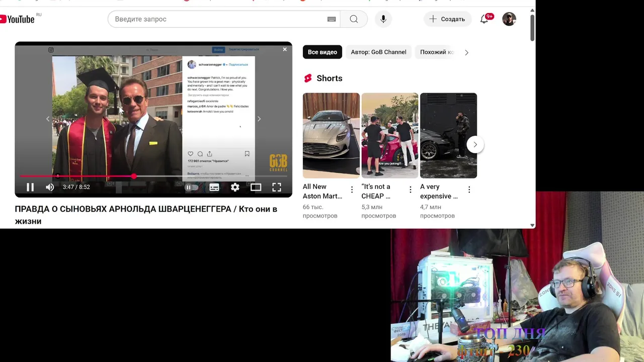
Task: Click the '3:47 / 8:52' time display
Action: coord(76,187)
